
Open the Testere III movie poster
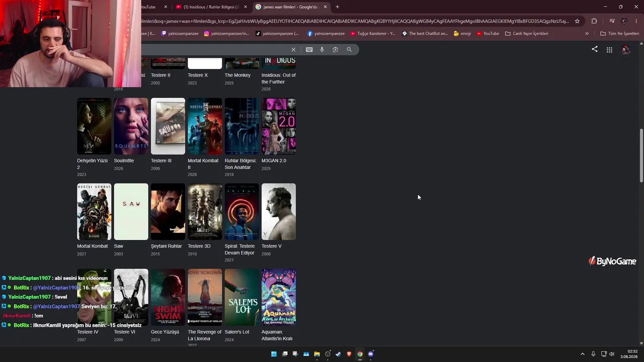pyautogui.click(x=168, y=126)
